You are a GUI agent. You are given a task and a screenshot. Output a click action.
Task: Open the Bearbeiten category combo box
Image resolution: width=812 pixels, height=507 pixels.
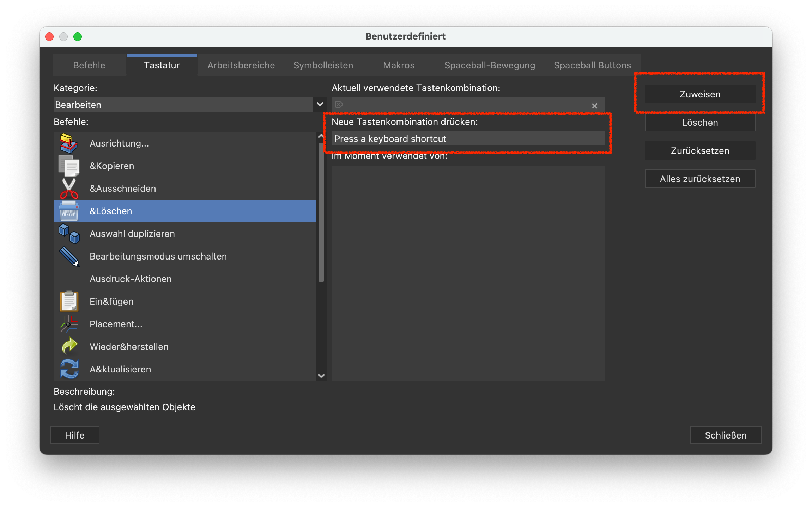[x=190, y=105]
